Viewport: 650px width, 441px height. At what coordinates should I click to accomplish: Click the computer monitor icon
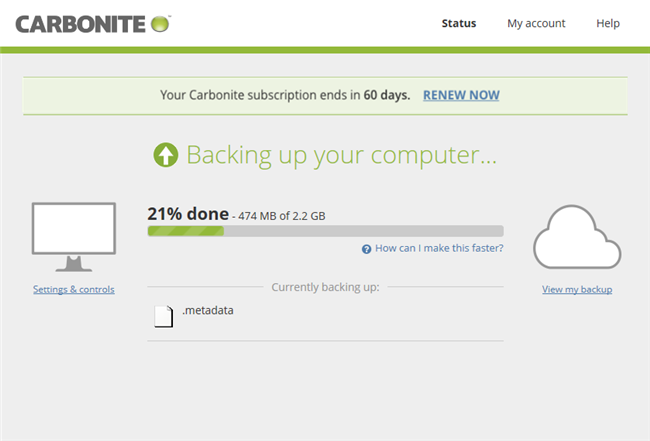tap(73, 236)
